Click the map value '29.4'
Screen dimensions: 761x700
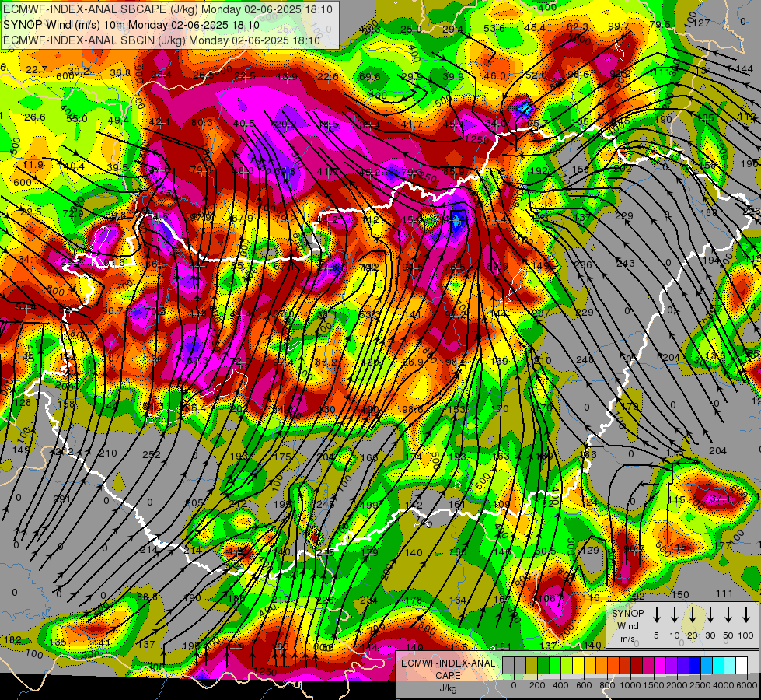452,30
